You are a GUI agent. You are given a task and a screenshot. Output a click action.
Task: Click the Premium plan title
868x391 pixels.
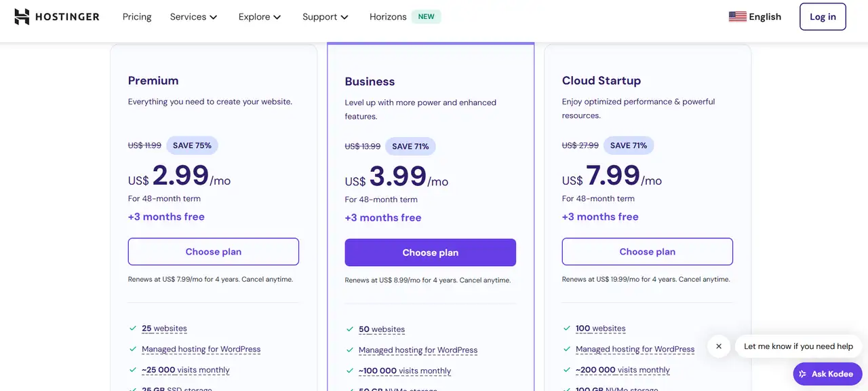tap(153, 81)
